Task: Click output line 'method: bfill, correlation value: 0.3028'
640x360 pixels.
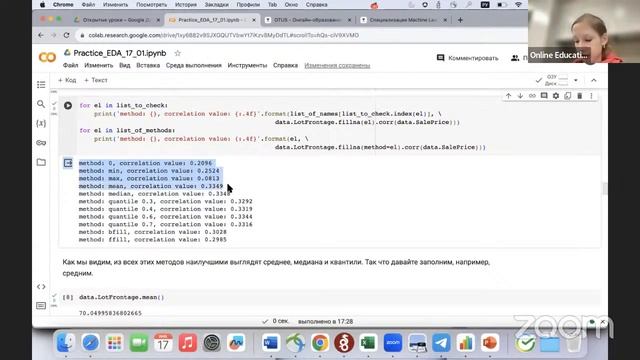Action: [153, 232]
